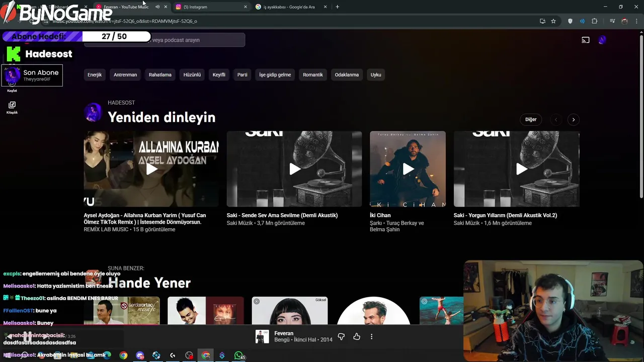The width and height of the screenshot is (644, 362).
Task: Select the İşe gidip gelme chip
Action: (x=275, y=75)
